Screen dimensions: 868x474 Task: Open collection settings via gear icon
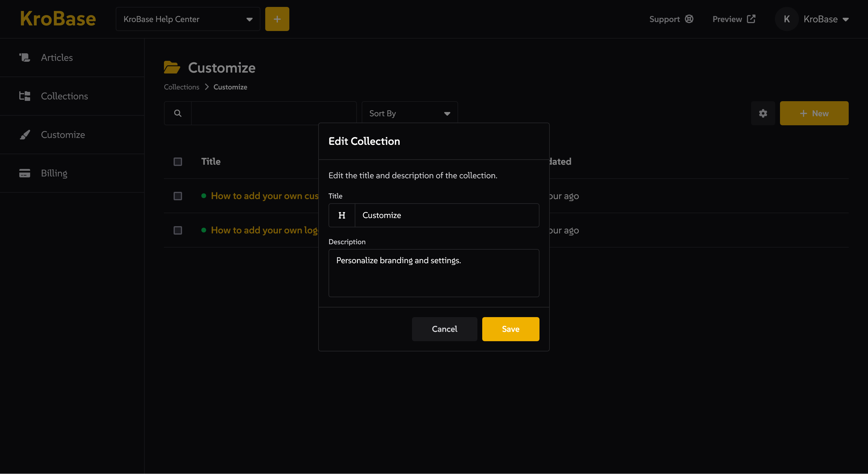coord(763,114)
